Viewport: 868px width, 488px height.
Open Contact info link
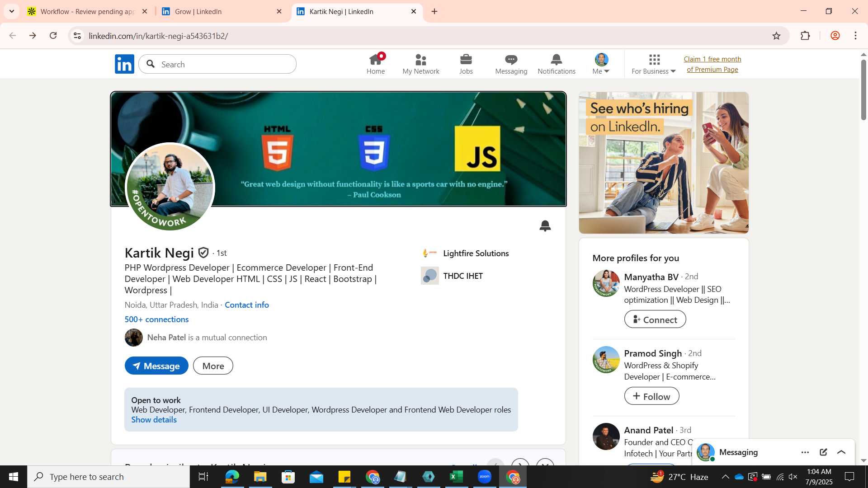[247, 305]
